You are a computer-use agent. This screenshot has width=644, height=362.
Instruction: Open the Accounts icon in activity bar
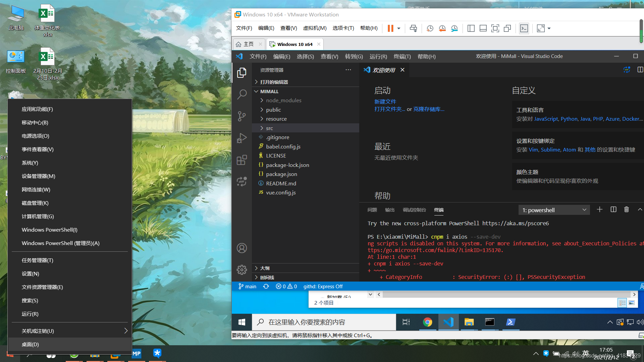(x=241, y=248)
